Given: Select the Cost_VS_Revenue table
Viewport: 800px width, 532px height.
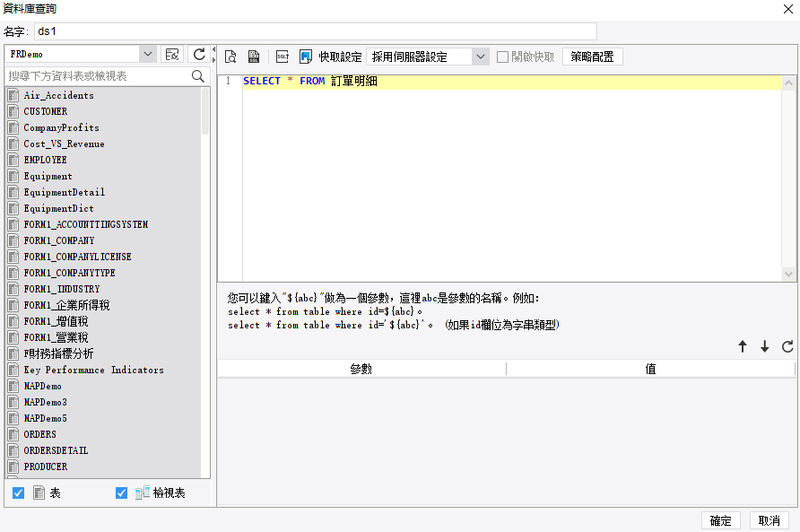Looking at the screenshot, I should [x=64, y=144].
